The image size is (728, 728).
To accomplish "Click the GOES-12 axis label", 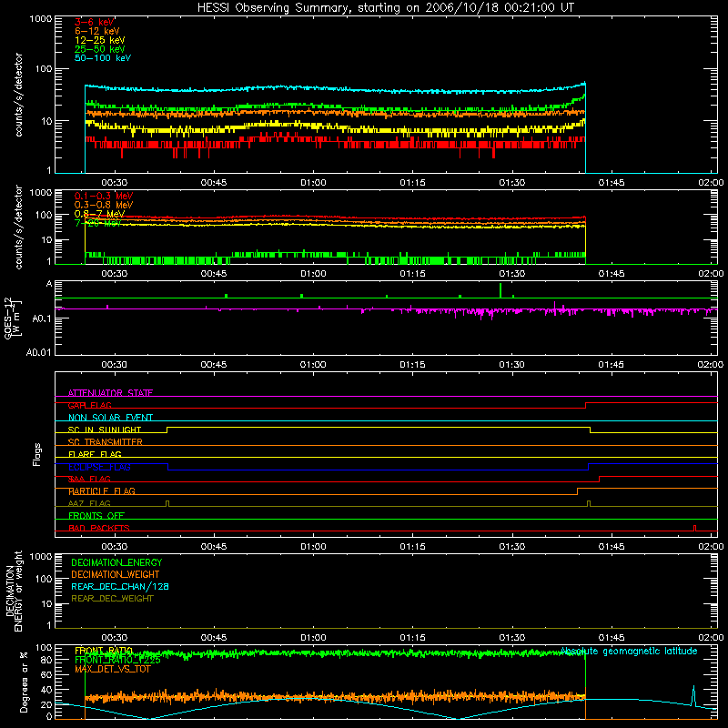I will coord(13,318).
